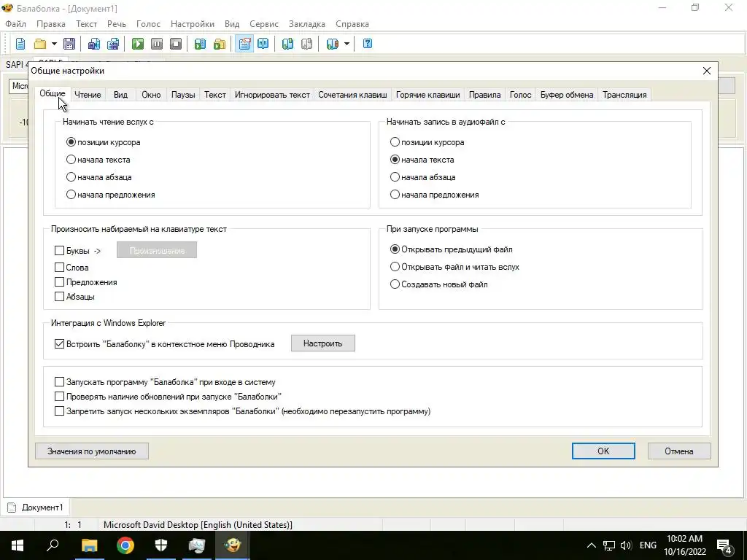
Task: Enable the Буквы checkbox
Action: [60, 251]
